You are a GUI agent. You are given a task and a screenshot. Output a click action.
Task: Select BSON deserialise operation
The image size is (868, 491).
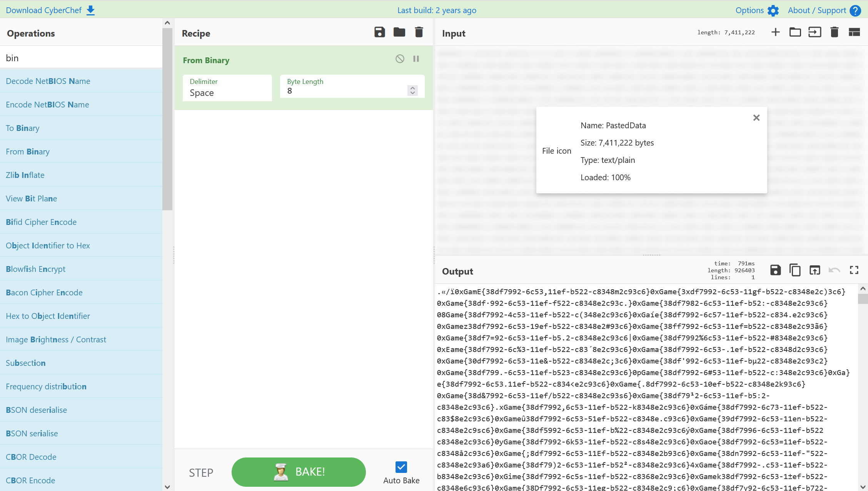point(81,410)
